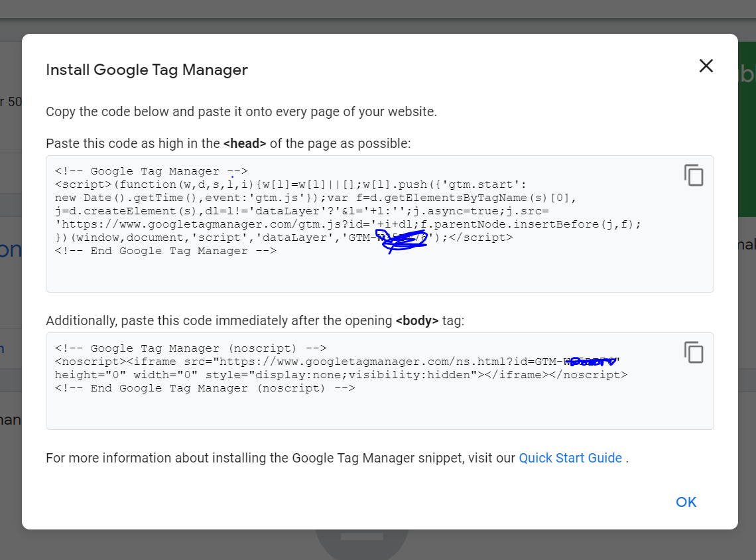Screen dimensions: 756x560
Task: Select the googletagmanager.com/gtm.js URL line
Action: [x=347, y=224]
